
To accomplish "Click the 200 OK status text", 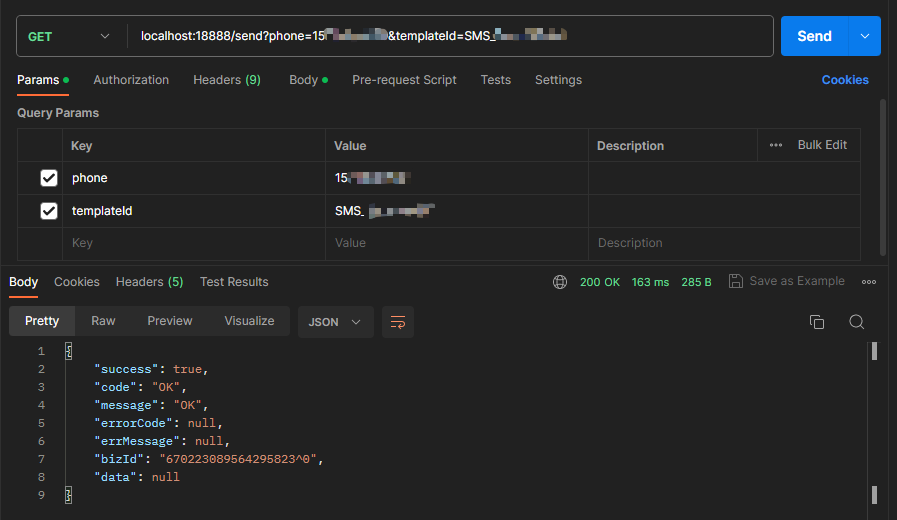I will click(600, 282).
